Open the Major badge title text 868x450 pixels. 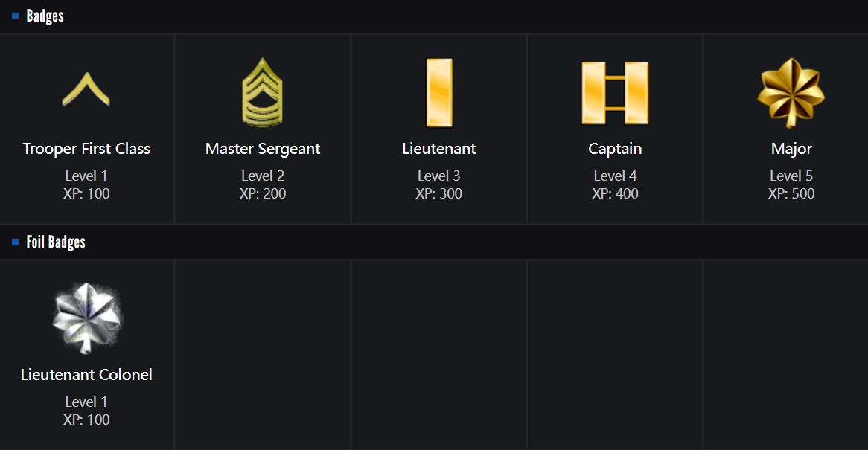pos(791,149)
